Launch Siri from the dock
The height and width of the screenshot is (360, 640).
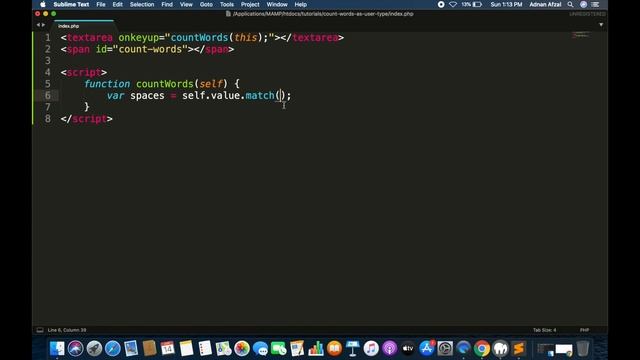click(76, 349)
